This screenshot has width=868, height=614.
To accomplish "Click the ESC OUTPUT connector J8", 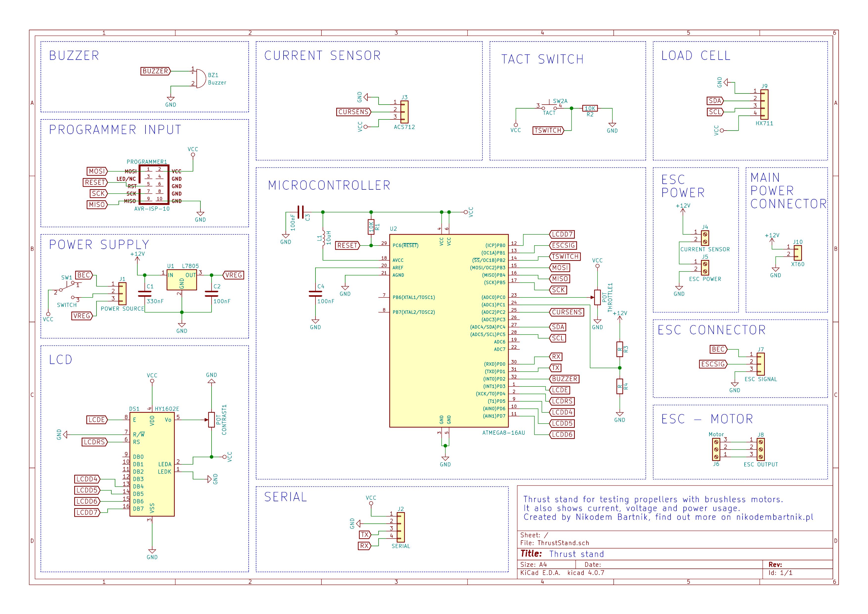I will coord(761,450).
